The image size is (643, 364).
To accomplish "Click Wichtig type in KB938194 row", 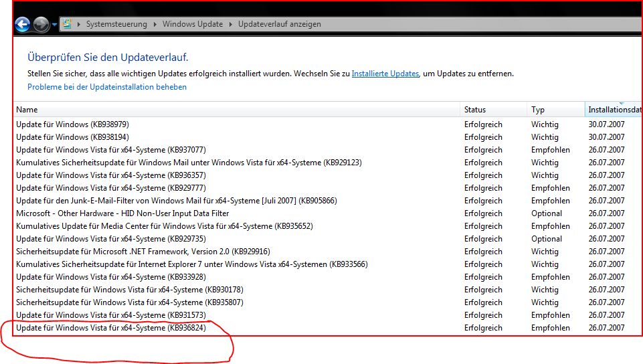I will [x=545, y=137].
